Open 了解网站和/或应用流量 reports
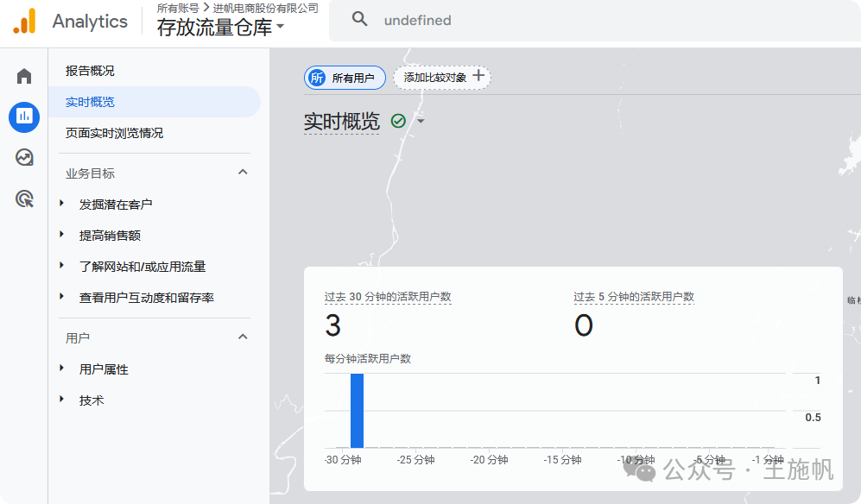Viewport: 861px width, 504px height. coord(142,267)
